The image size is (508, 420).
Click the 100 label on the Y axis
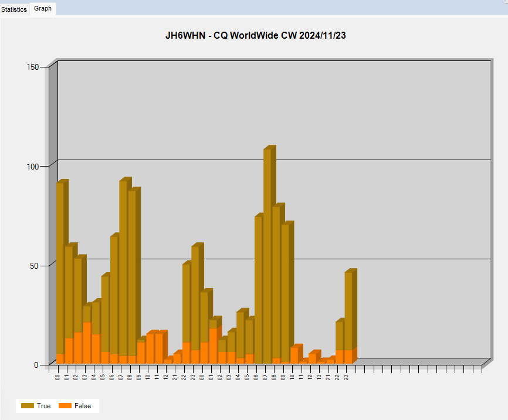(33, 166)
